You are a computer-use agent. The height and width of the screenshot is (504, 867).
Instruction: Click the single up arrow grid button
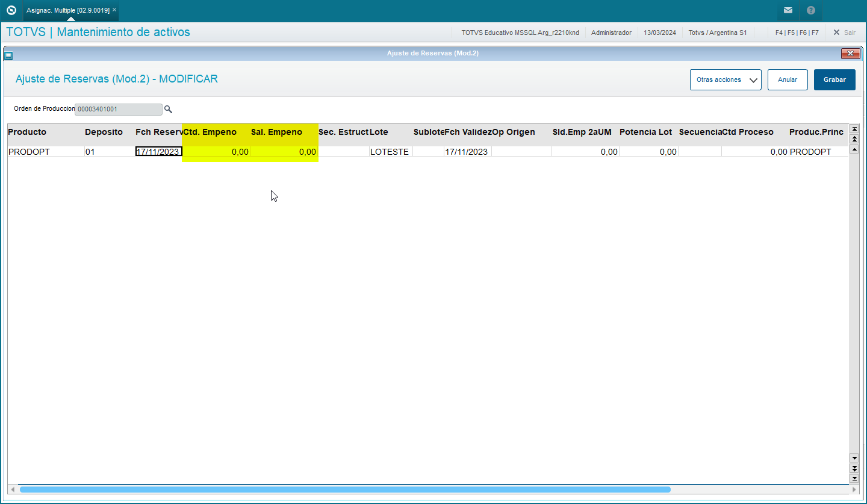tap(854, 149)
